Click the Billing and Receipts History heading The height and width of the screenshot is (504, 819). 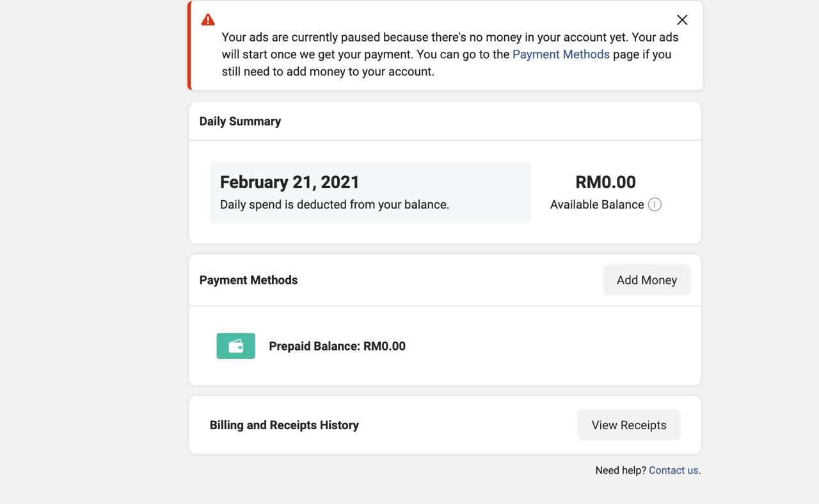[284, 425]
